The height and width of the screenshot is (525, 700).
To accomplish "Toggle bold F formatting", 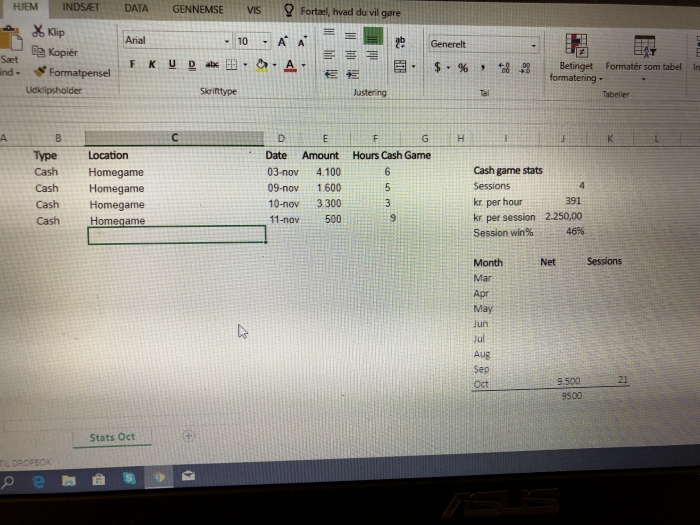I will 133,64.
